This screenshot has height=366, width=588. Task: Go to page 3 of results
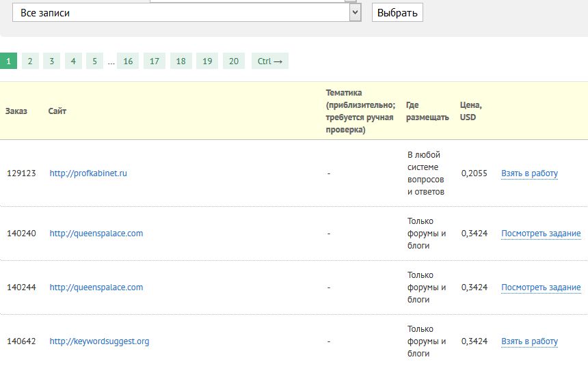(52, 61)
